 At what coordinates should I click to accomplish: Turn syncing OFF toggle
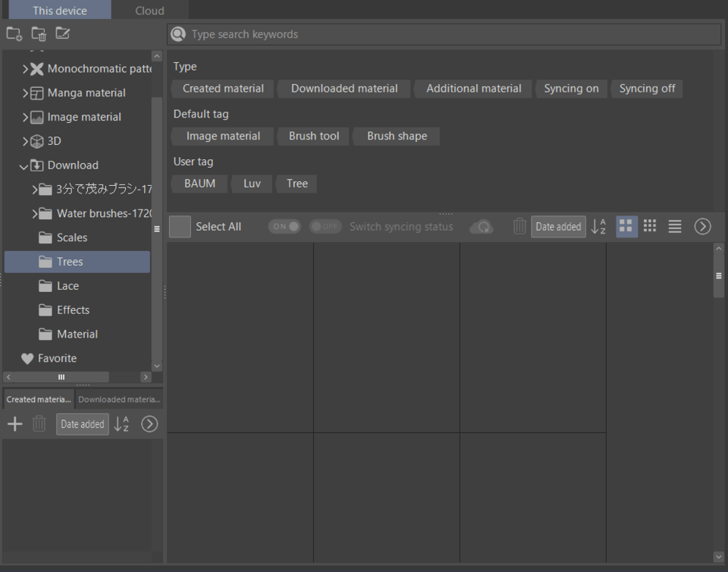point(325,227)
